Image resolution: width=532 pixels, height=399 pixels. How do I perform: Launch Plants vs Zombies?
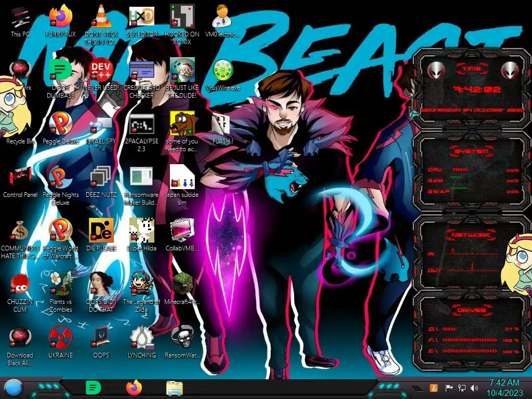(x=60, y=293)
